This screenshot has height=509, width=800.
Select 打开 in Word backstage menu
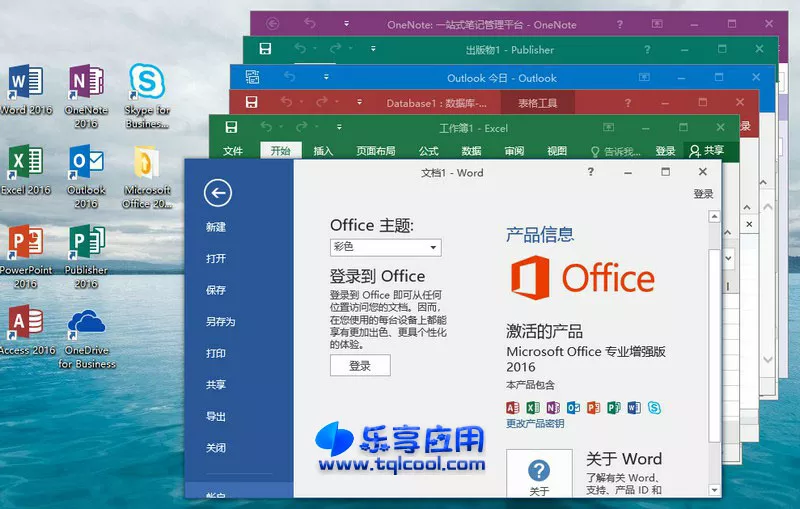coord(216,259)
